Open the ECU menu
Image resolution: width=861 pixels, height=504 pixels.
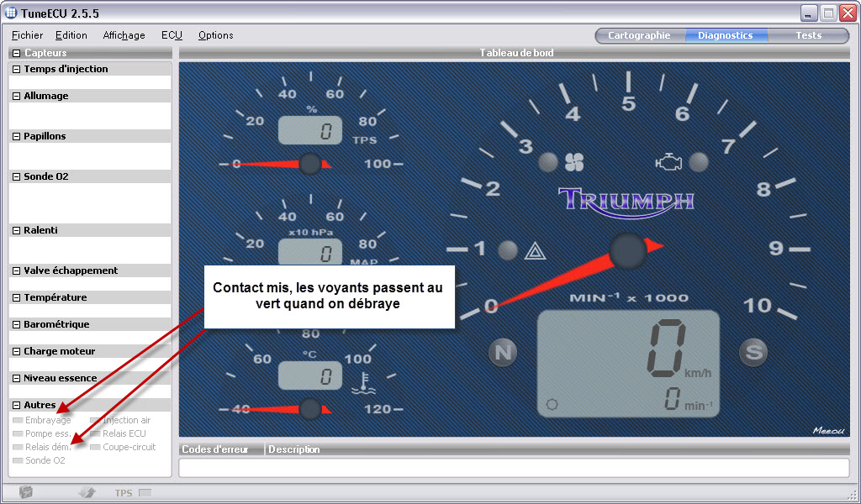[172, 35]
